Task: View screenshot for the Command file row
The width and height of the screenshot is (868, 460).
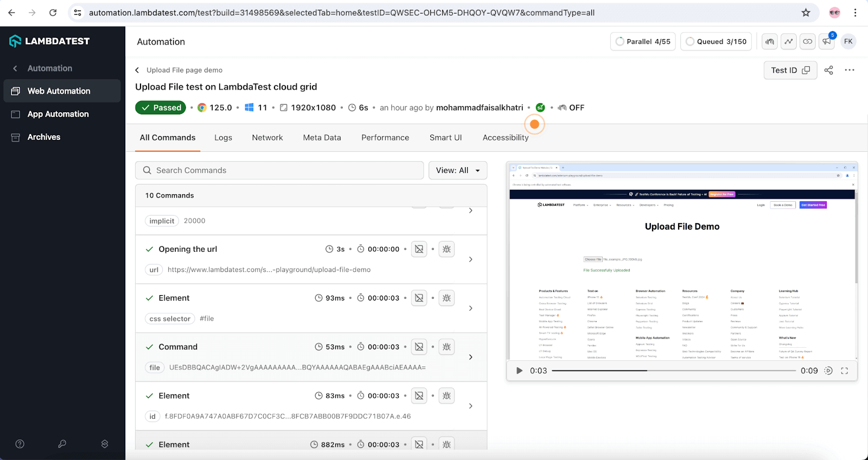Action: click(x=419, y=347)
